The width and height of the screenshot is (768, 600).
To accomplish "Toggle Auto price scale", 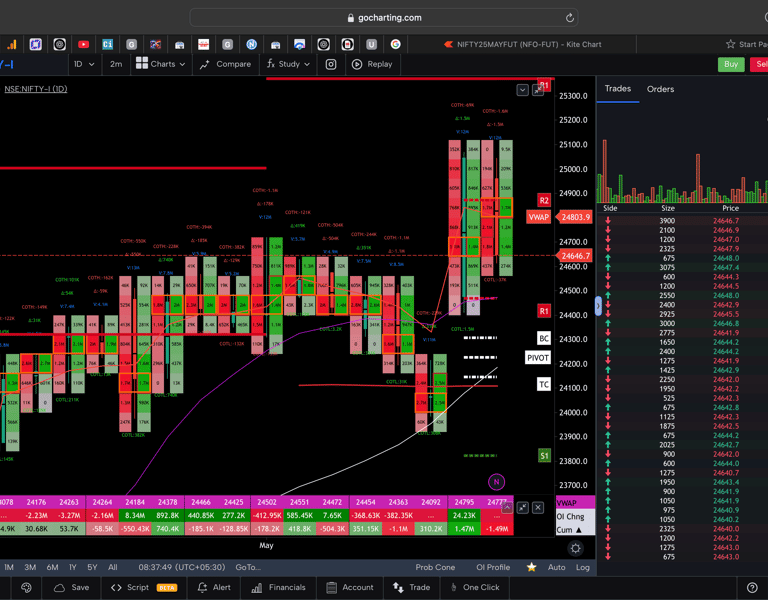I will tap(556, 567).
